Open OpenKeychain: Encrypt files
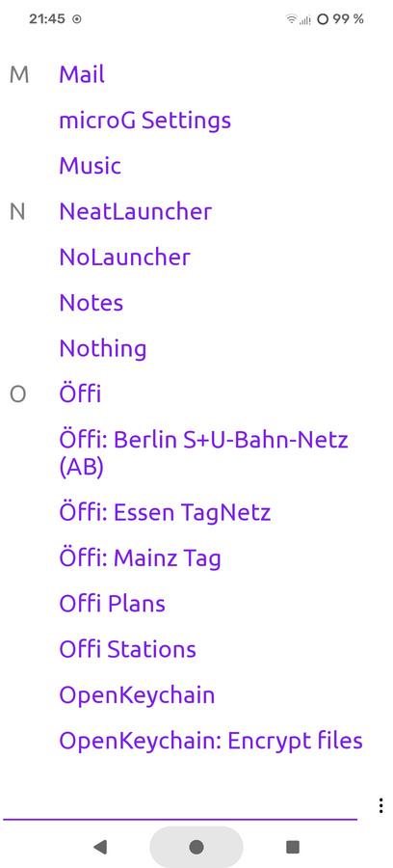 tap(211, 741)
